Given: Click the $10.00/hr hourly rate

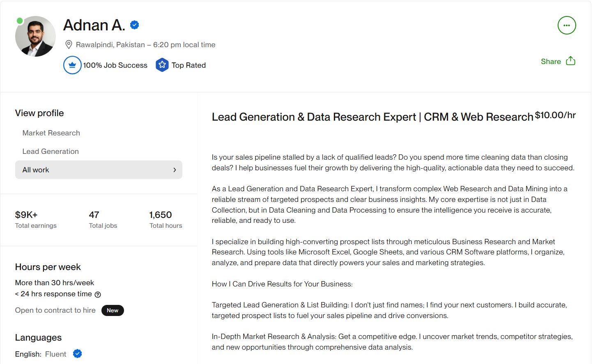Looking at the screenshot, I should point(555,115).
